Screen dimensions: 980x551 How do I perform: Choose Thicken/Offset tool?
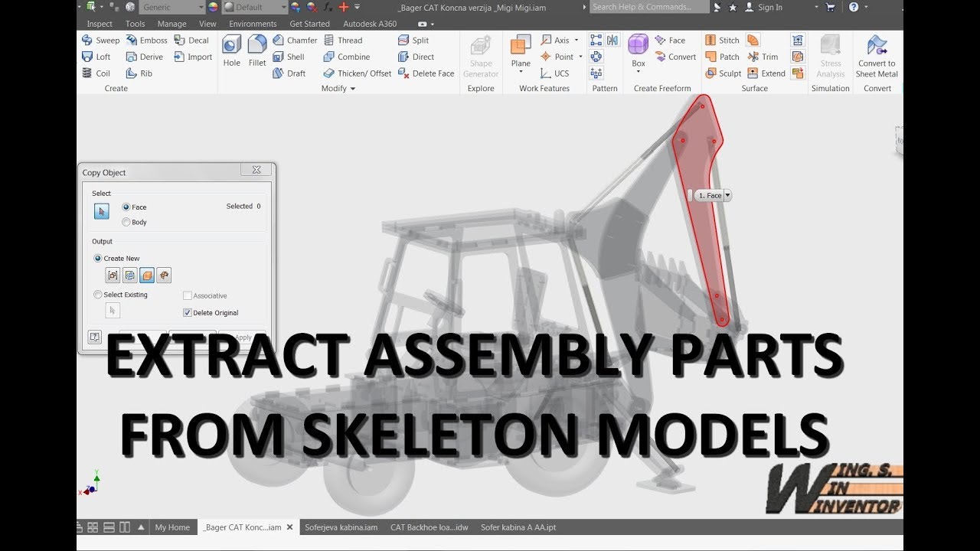pyautogui.click(x=358, y=73)
